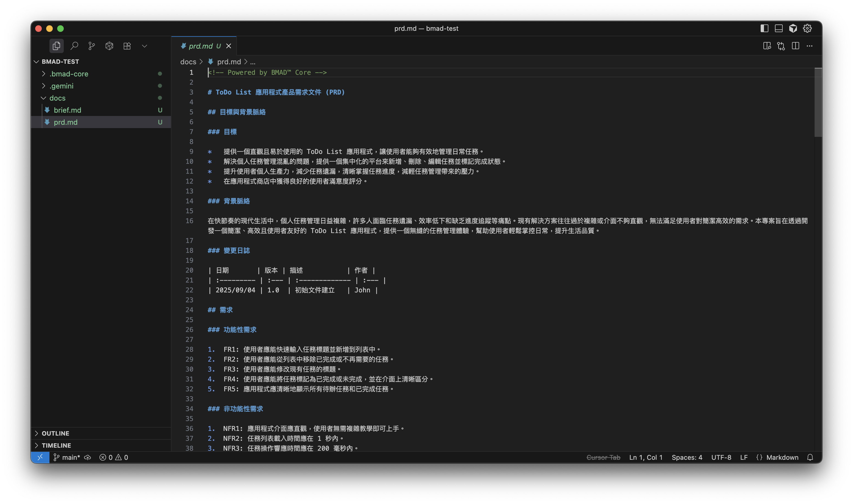Click the Markdown file icon in the breadcrumb
This screenshot has width=853, height=504.
(211, 62)
